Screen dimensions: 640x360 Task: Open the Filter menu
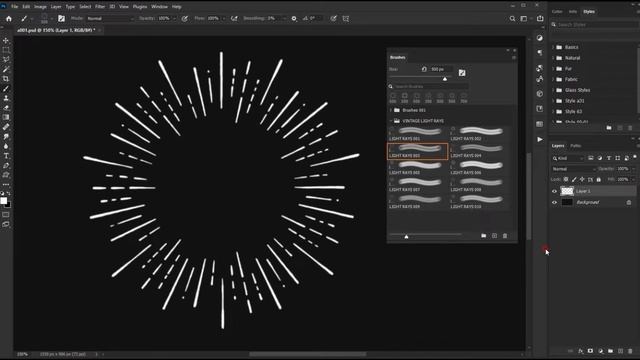(100, 7)
